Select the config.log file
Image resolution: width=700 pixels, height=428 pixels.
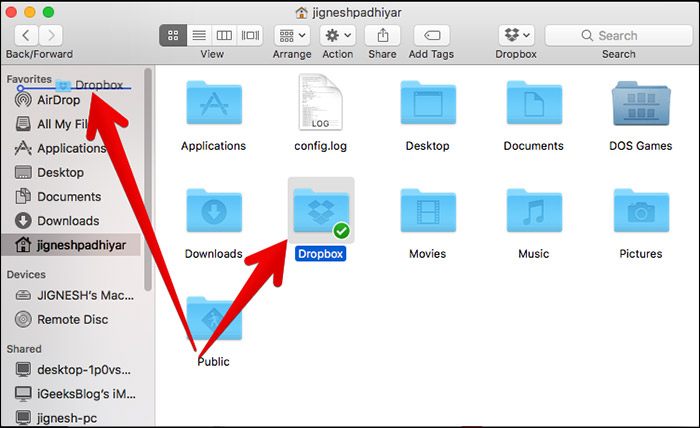[x=320, y=105]
